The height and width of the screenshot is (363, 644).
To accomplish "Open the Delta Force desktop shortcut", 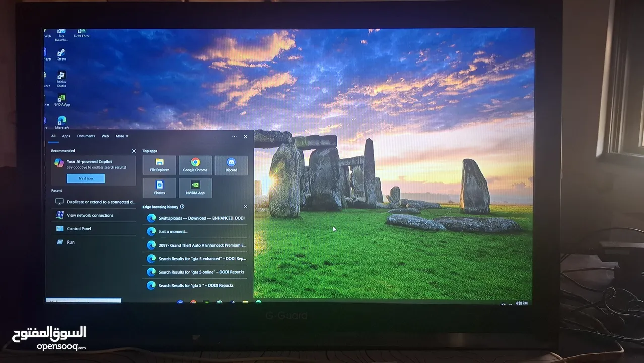I will [82, 33].
